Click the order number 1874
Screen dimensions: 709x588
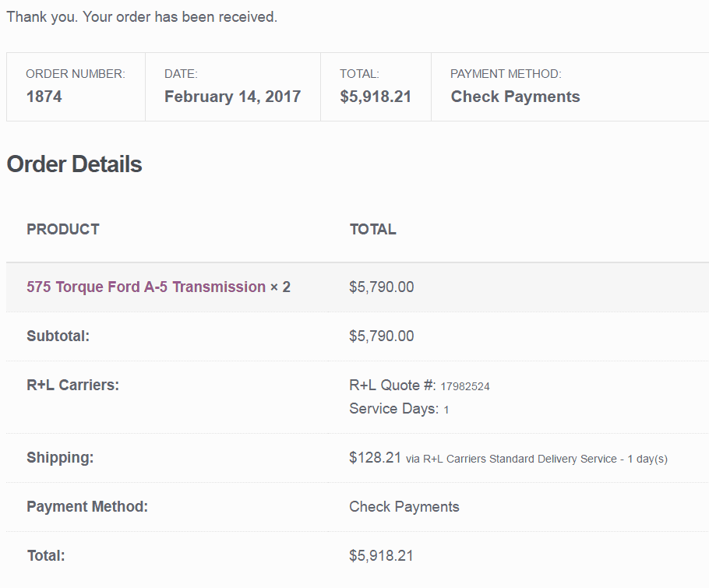coord(44,97)
